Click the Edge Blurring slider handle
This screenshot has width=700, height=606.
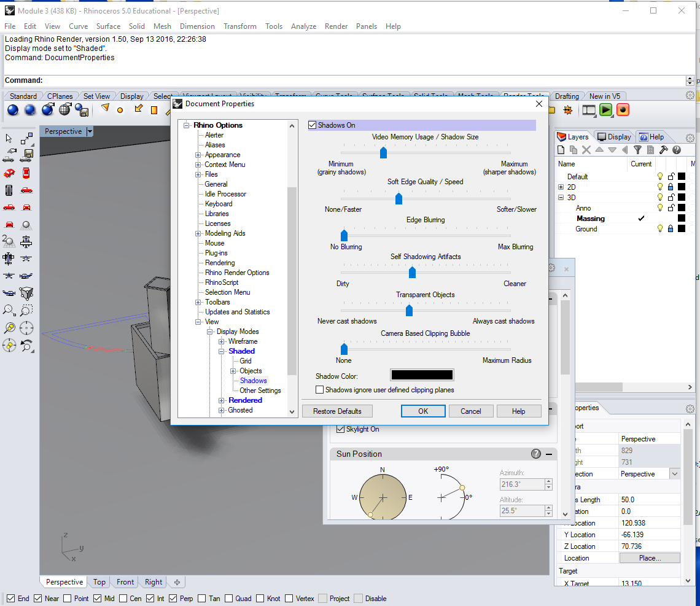tap(344, 235)
